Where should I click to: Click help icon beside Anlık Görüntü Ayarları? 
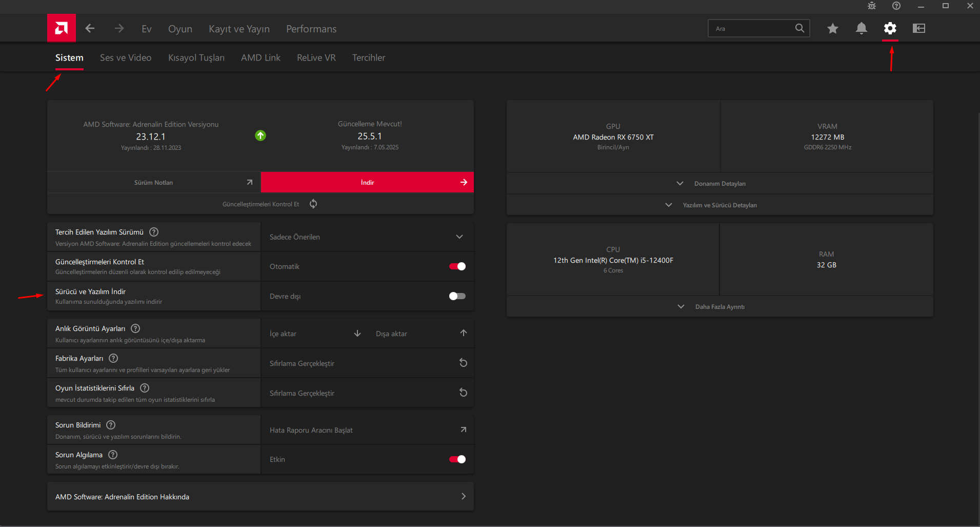pos(135,328)
